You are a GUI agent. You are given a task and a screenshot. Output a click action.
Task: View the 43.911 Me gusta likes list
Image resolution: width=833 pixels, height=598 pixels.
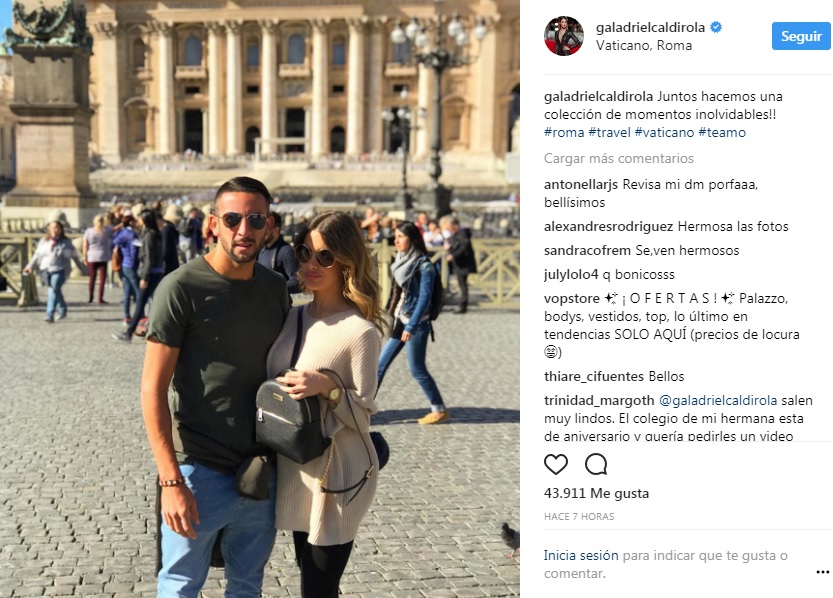(x=596, y=493)
